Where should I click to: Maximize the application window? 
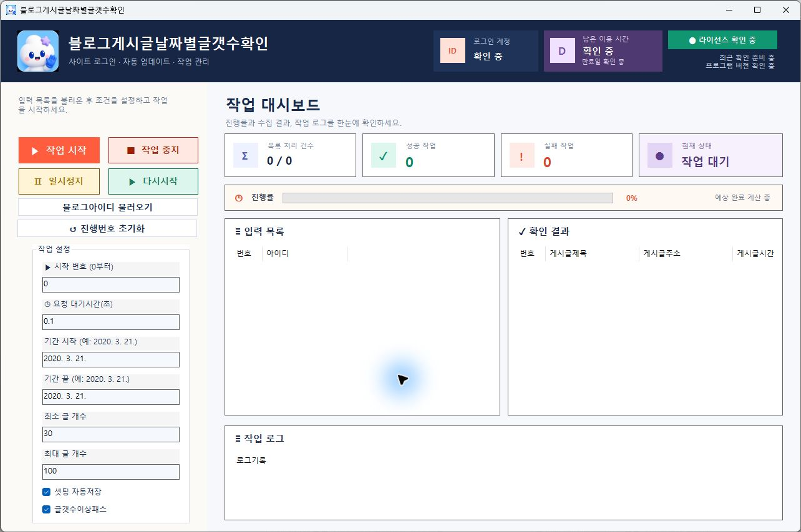[x=757, y=10]
